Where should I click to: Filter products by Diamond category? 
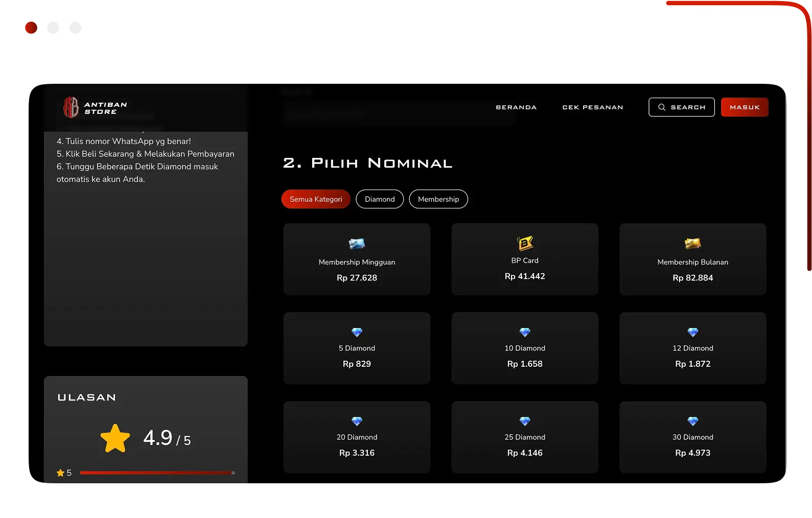point(380,199)
